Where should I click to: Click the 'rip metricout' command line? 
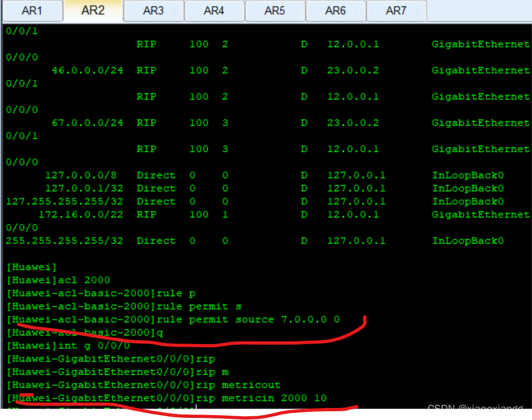pyautogui.click(x=144, y=385)
